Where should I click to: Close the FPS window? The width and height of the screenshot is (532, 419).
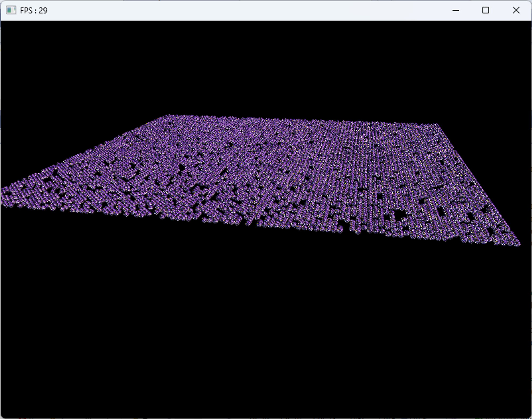click(x=516, y=10)
